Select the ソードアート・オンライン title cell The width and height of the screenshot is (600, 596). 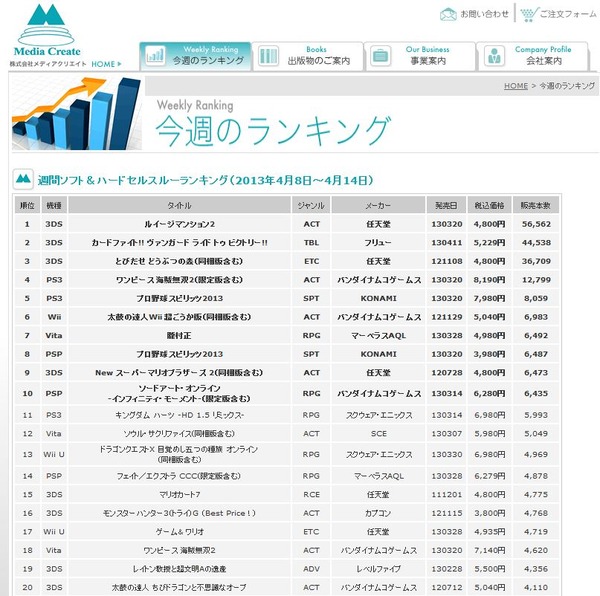(179, 393)
